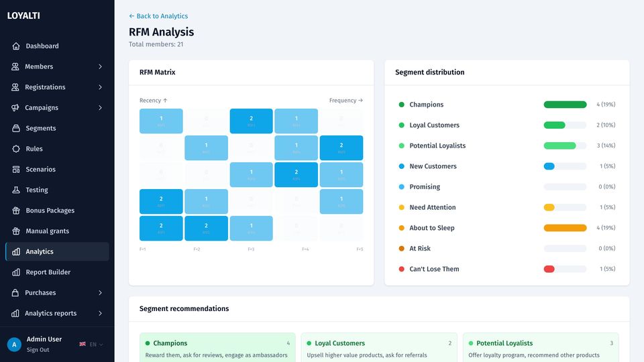This screenshot has width=644, height=362.
Task: Click the 'Total members: 21' text
Action: coord(156,44)
